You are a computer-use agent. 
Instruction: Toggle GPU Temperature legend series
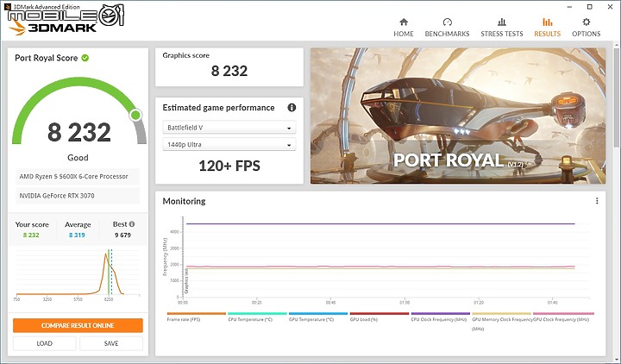(318, 317)
